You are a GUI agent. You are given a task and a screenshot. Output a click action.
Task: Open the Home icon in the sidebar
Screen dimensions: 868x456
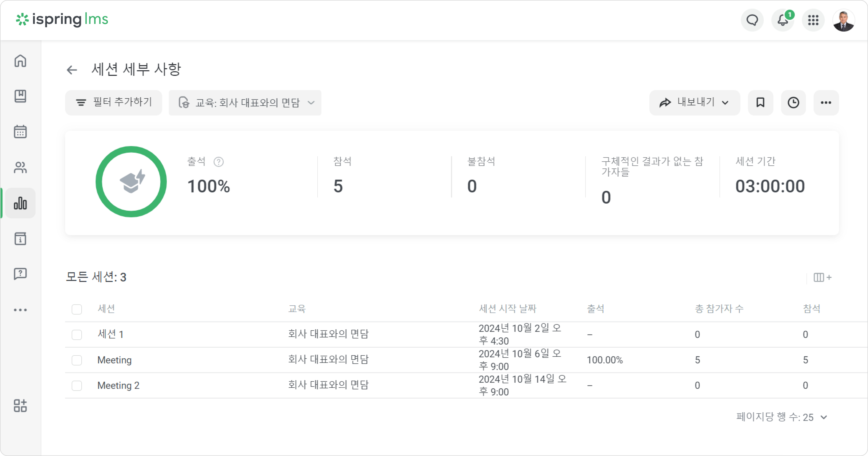coord(20,61)
